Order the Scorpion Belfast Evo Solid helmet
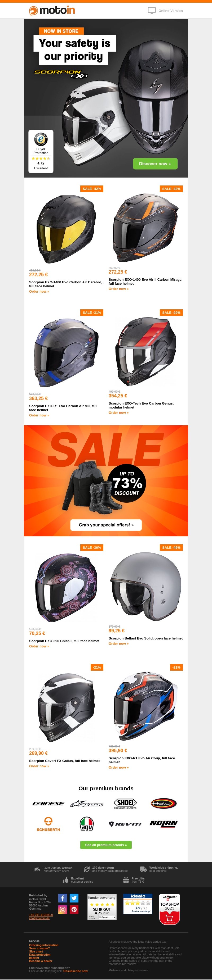The image size is (212, 980). pos(118,644)
